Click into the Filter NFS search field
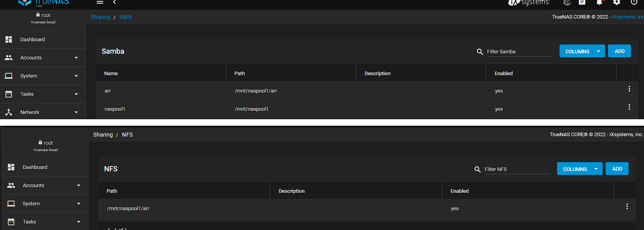 (x=517, y=169)
